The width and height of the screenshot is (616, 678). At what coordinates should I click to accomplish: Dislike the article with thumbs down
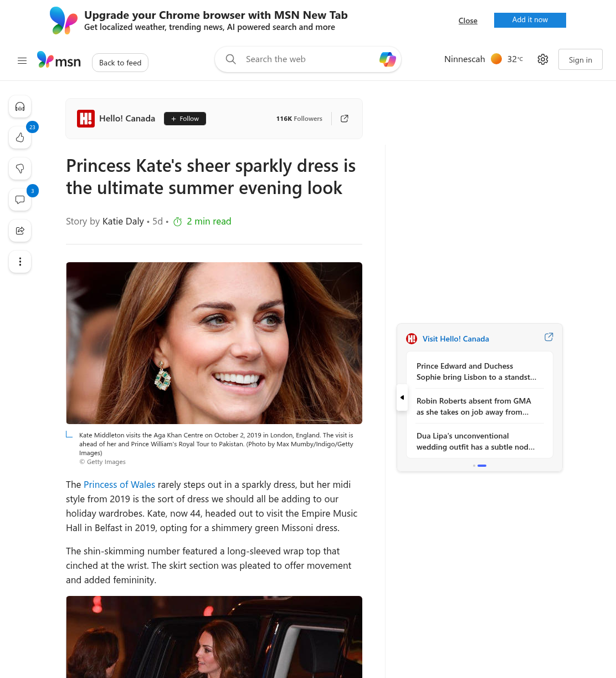20,169
